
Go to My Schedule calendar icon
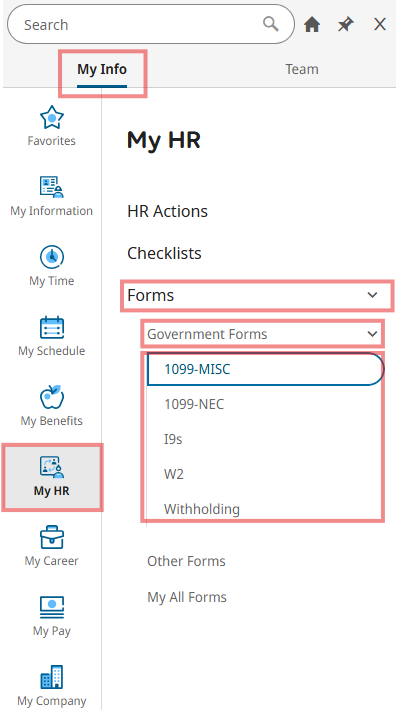pyautogui.click(x=52, y=327)
